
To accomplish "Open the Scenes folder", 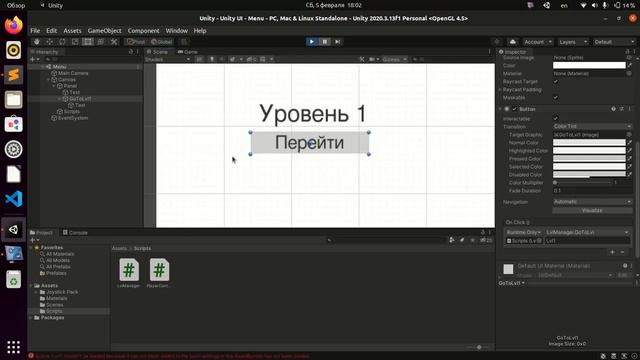I will pos(55,305).
